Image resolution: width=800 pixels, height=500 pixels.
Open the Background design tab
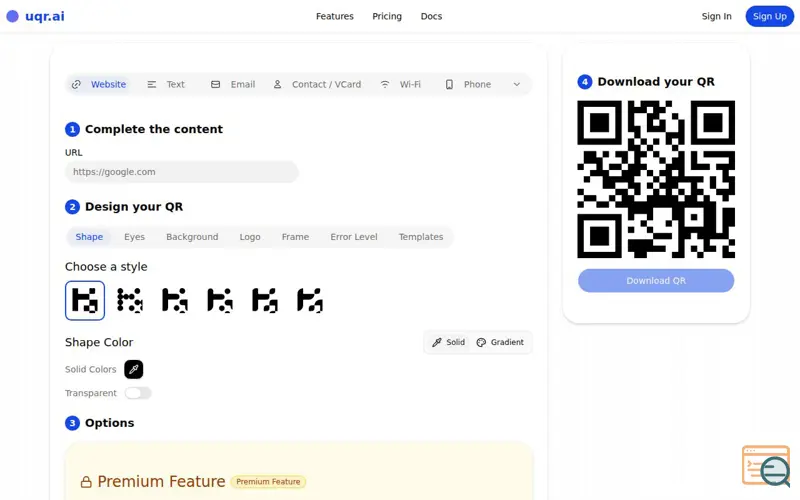[192, 237]
